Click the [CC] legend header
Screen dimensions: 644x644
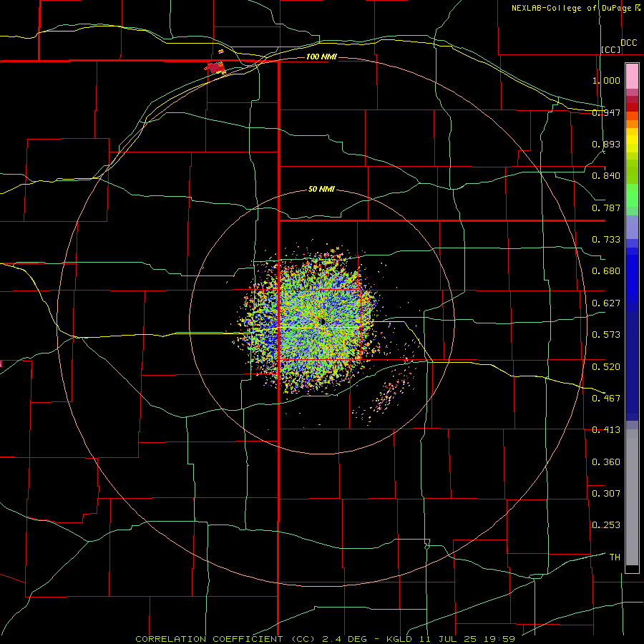click(x=611, y=49)
